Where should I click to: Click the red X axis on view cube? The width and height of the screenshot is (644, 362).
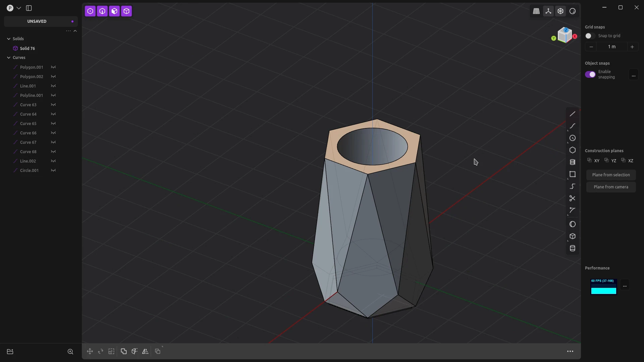coord(575,36)
